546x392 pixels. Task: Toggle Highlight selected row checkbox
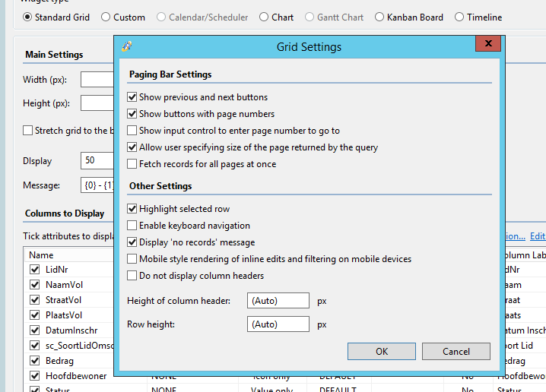(132, 209)
